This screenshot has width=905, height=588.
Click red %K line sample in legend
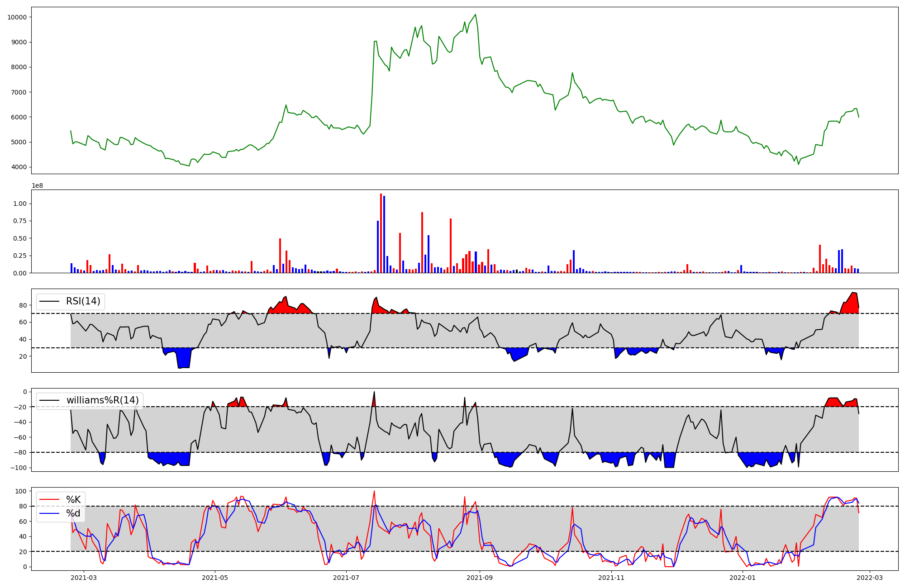(49, 500)
